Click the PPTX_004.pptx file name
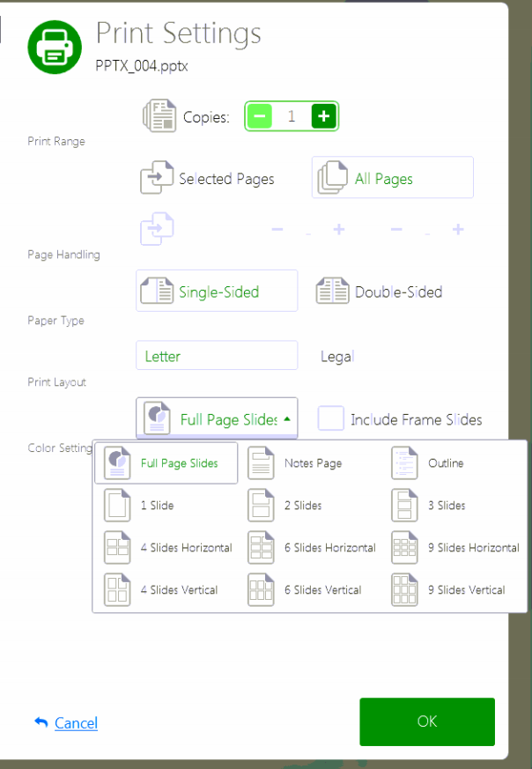532x769 pixels. tap(142, 66)
